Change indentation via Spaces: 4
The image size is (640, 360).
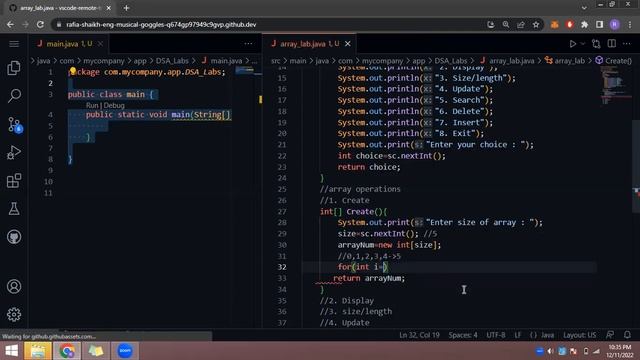[463, 335]
